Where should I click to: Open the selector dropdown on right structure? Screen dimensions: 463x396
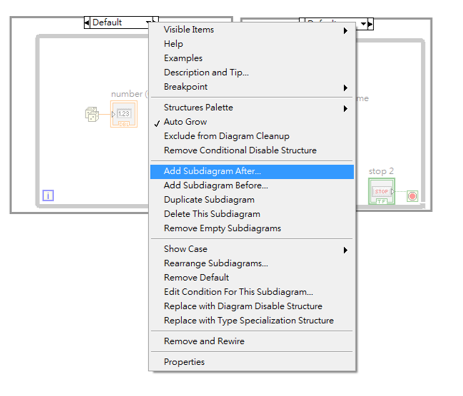[x=363, y=24]
